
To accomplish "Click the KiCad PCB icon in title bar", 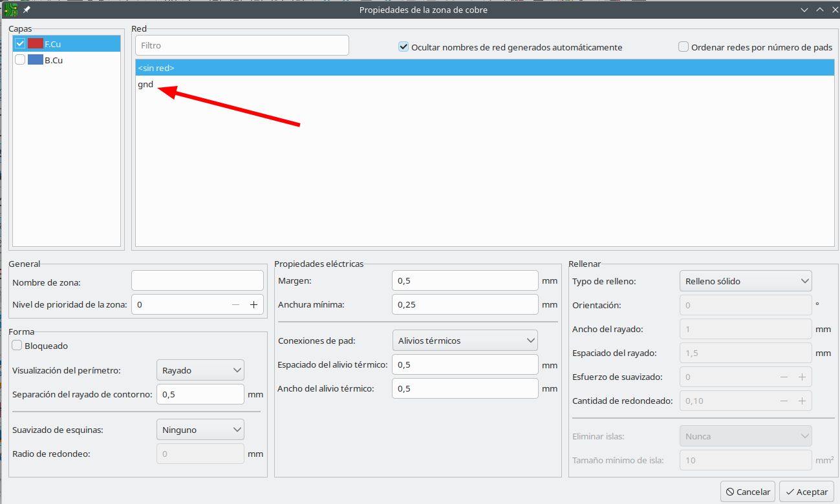I will point(11,10).
